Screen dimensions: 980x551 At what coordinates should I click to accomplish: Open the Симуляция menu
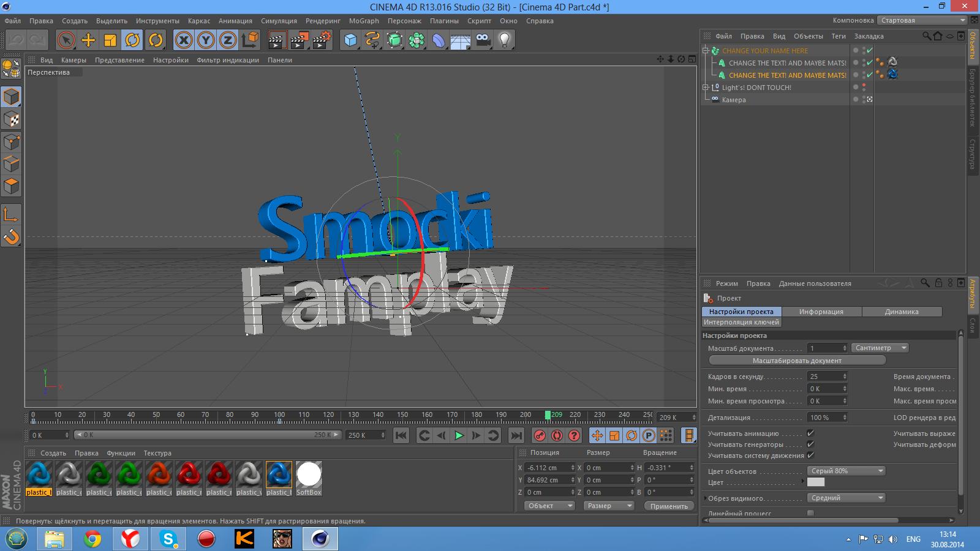(x=279, y=21)
